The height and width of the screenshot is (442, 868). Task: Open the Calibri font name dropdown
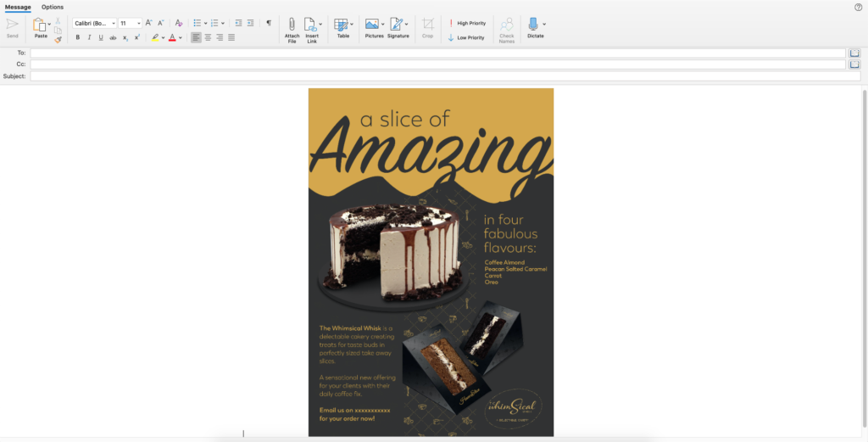click(x=94, y=23)
